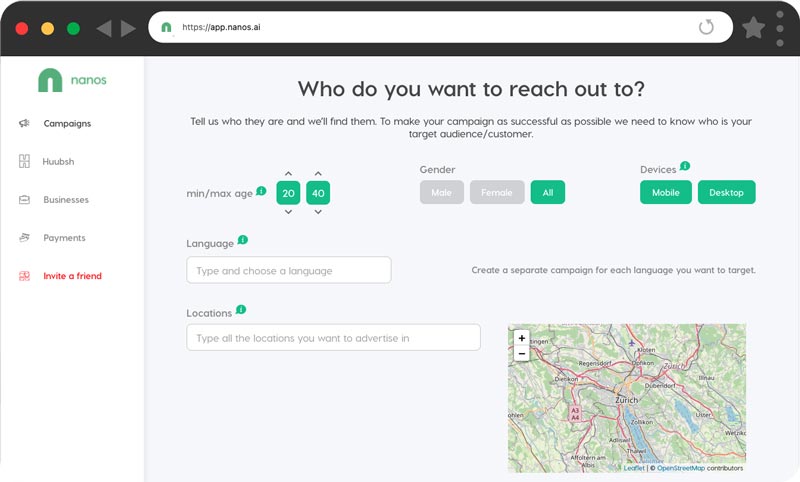Open the OpenStreetMap link on the map
800x482 pixels.
click(681, 468)
